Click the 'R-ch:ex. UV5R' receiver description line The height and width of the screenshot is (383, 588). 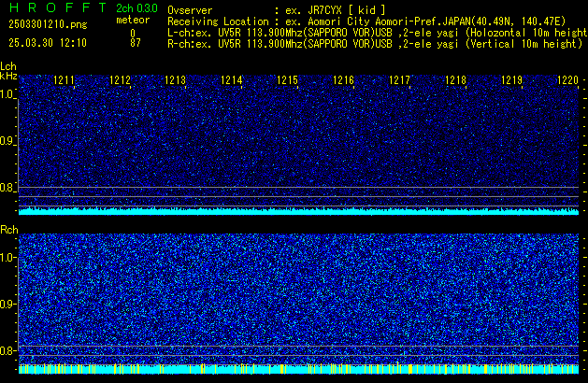tap(375, 44)
